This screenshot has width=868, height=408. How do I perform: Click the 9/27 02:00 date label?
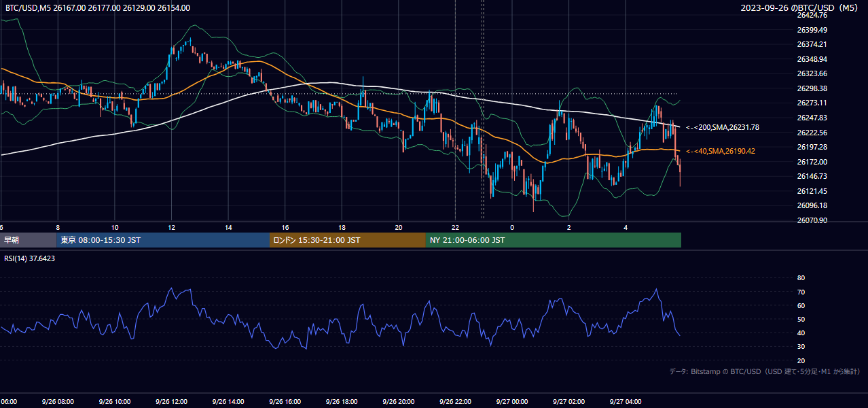coord(569,401)
